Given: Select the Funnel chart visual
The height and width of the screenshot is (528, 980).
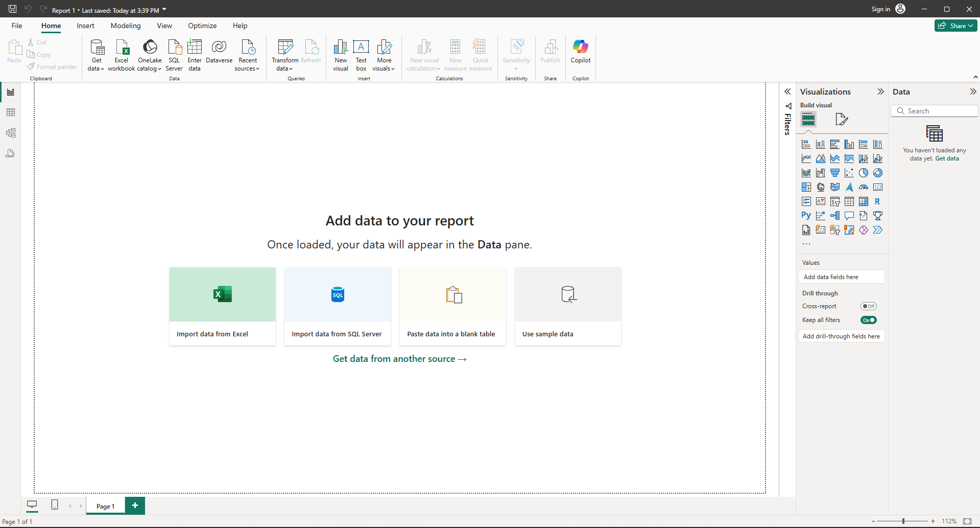Looking at the screenshot, I should 835,173.
